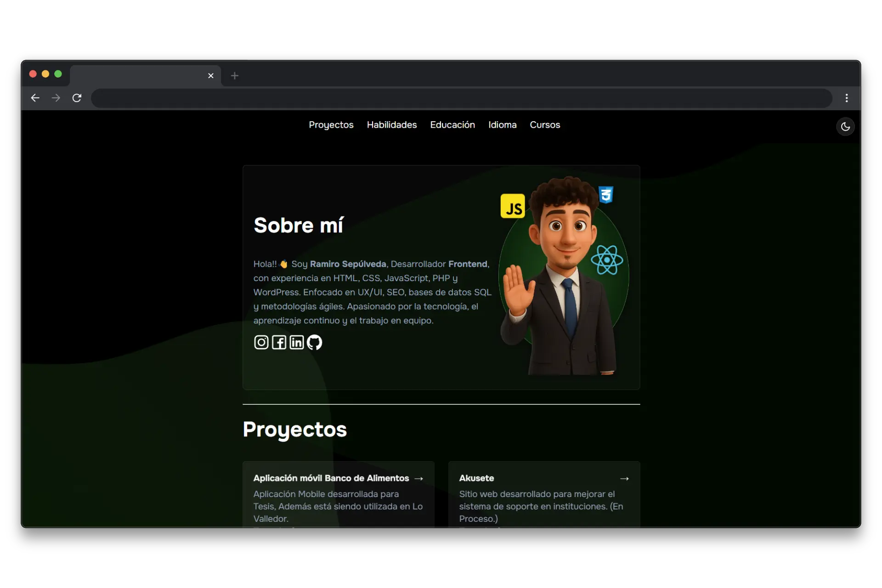Open Ramiro's Instagram profile icon

(x=261, y=342)
